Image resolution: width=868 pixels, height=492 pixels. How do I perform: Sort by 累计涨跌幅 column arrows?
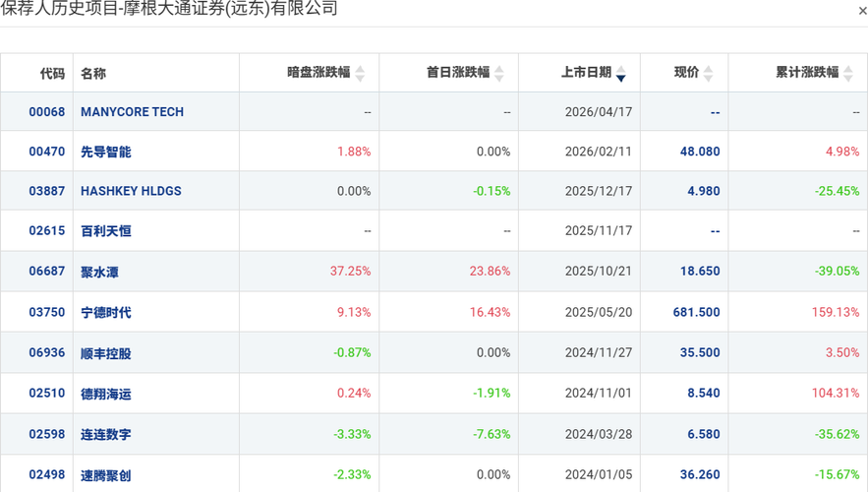click(x=848, y=73)
